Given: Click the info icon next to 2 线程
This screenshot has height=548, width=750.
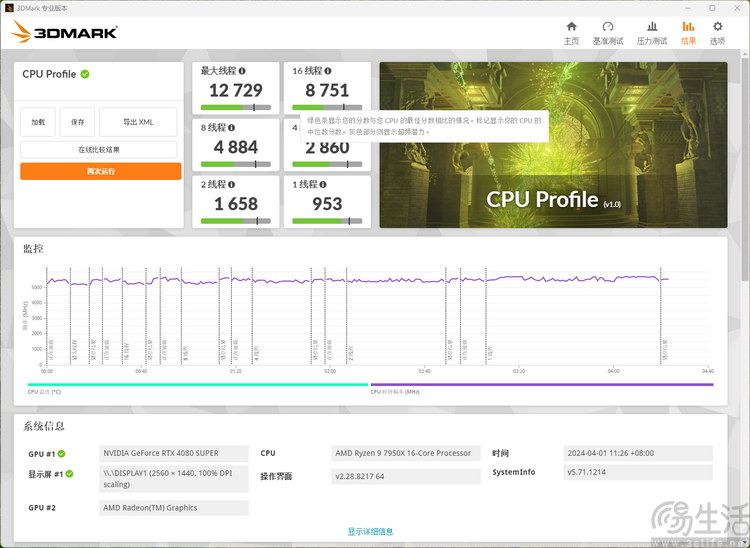Looking at the screenshot, I should tap(232, 185).
